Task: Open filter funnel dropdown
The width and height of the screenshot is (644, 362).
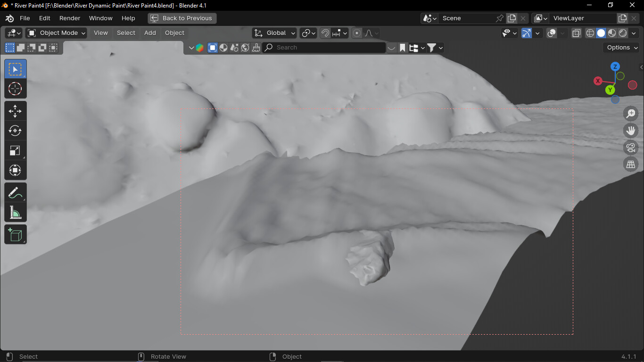Action: pyautogui.click(x=435, y=48)
